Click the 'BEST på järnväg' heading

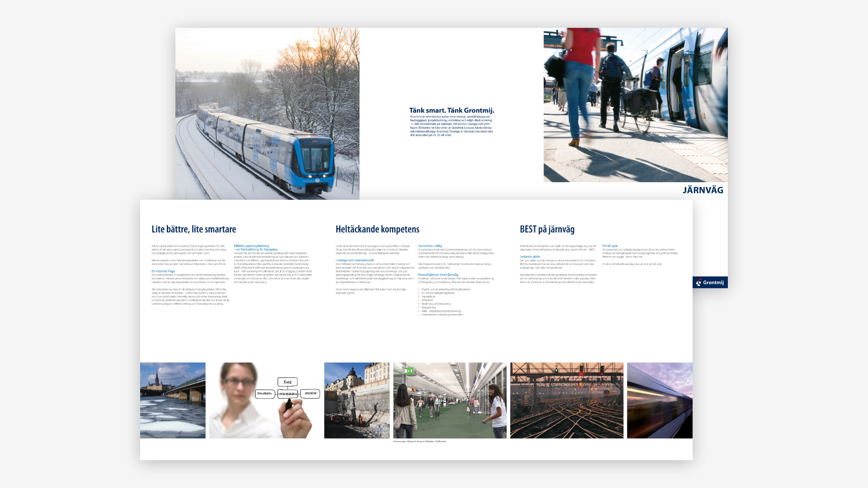click(547, 229)
